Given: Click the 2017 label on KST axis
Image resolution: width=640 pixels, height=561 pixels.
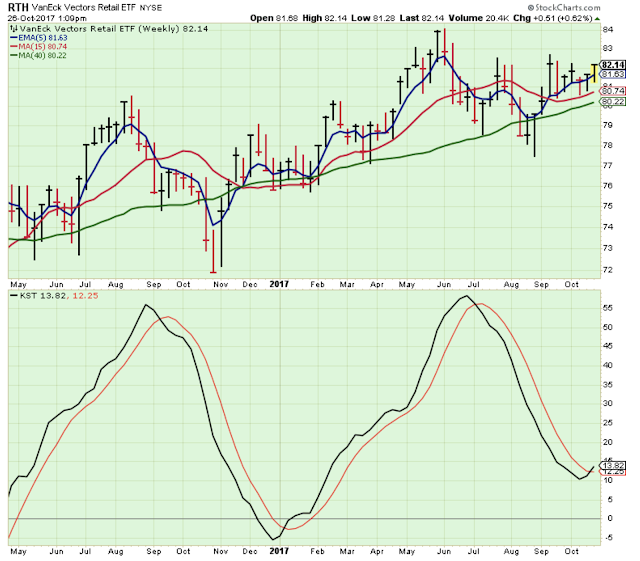Looking at the screenshot, I should pos(279,551).
